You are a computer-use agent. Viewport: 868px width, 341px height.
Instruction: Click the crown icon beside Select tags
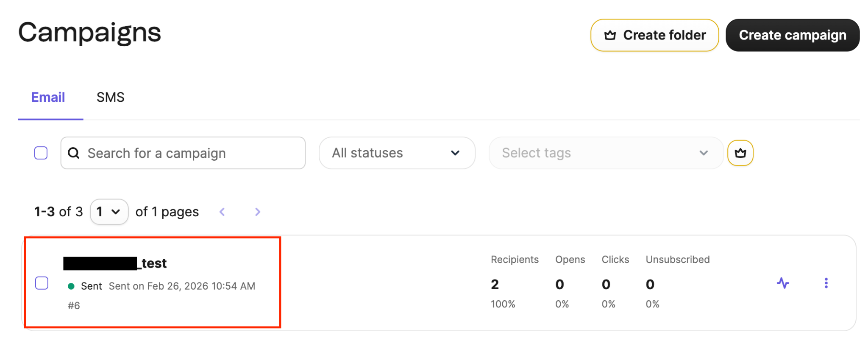(740, 153)
